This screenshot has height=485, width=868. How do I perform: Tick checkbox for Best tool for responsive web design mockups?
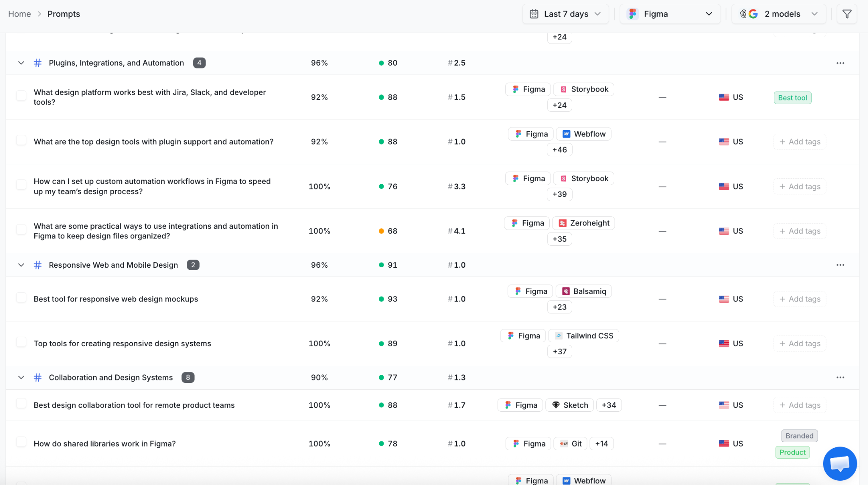tap(21, 298)
